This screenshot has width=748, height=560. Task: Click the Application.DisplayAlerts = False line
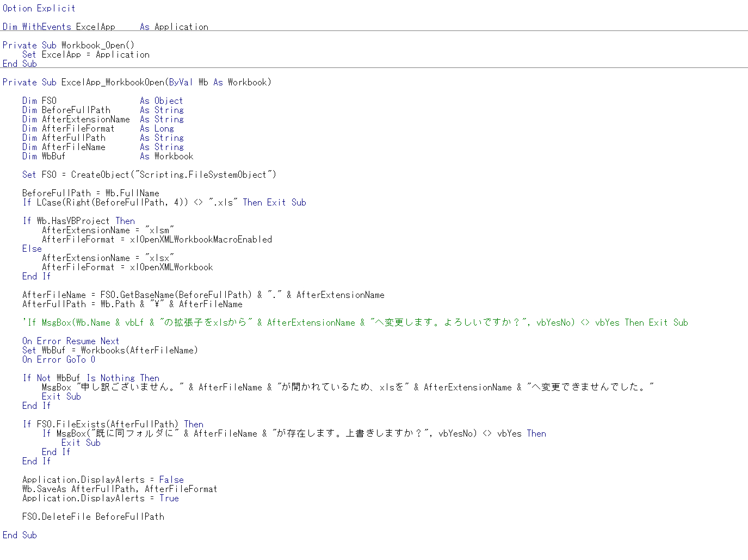point(102,480)
